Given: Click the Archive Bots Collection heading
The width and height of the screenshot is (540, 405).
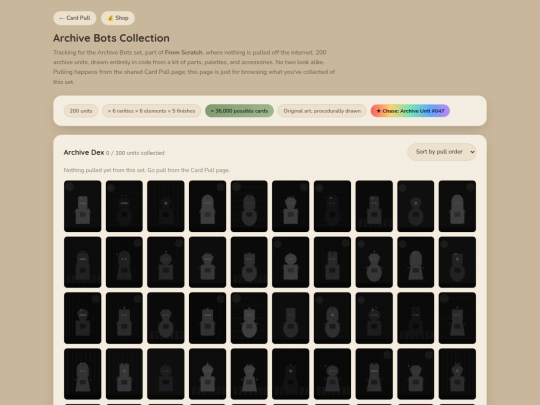Looking at the screenshot, I should pos(111,38).
